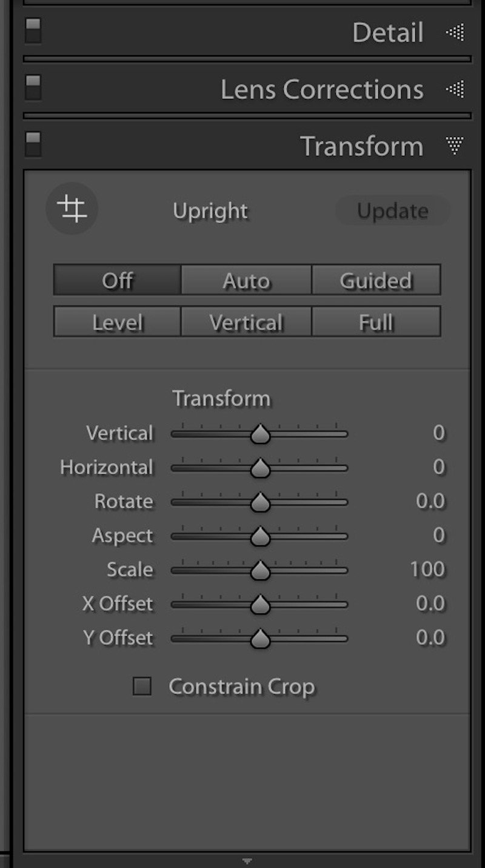Click the Scale value field showing 100
Viewport: 485px width, 868px height.
[427, 569]
